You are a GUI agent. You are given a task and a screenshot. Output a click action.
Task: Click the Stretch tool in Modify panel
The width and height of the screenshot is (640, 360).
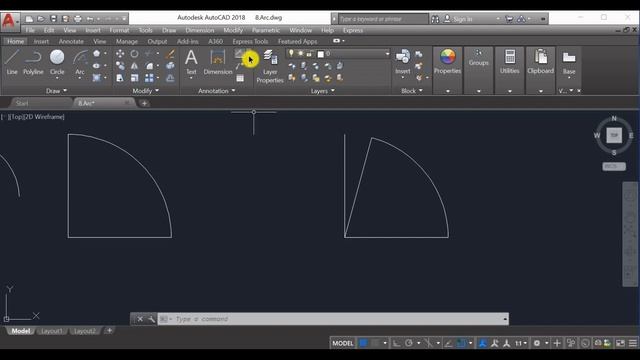[120, 78]
